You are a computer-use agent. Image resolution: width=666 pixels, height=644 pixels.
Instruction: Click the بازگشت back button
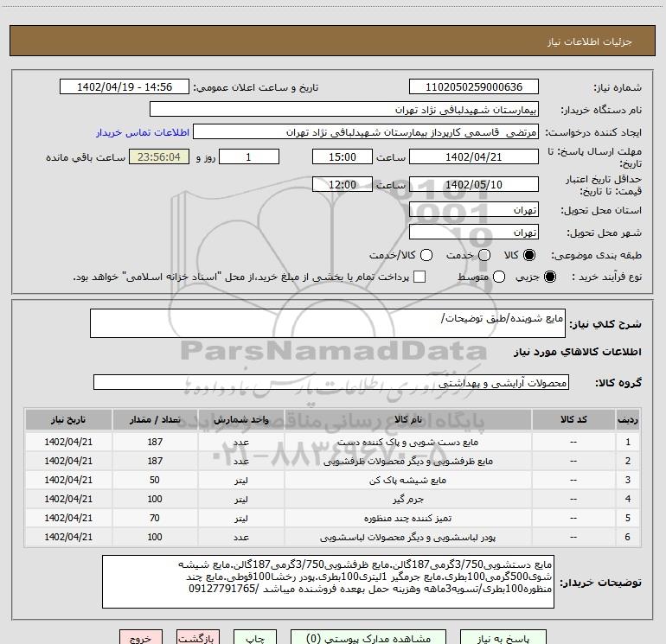pyautogui.click(x=198, y=637)
